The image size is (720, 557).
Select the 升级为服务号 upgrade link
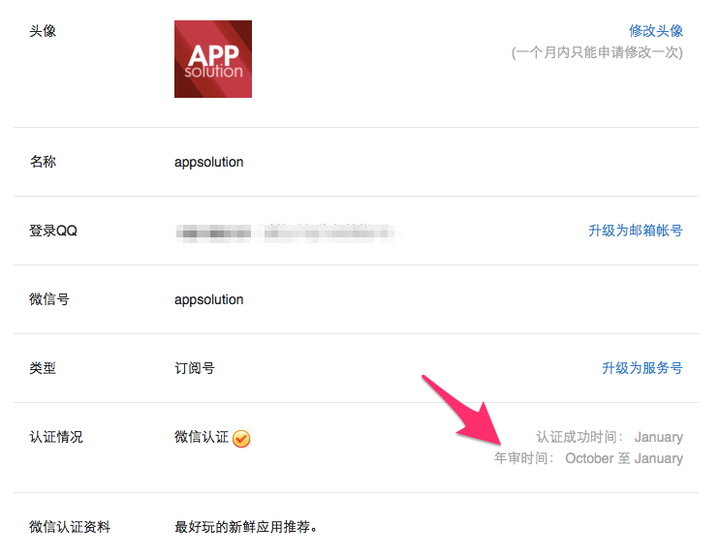click(x=641, y=368)
